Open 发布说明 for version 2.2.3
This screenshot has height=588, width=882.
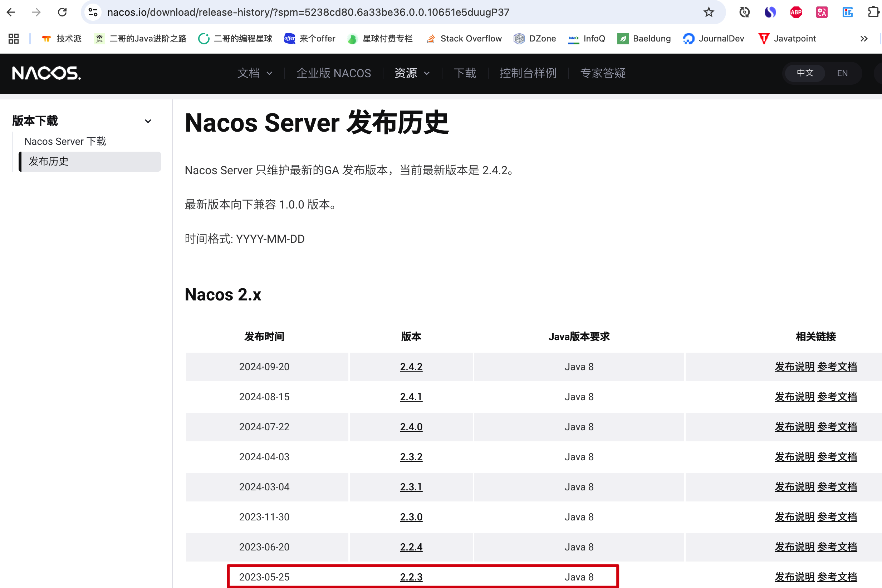point(795,577)
